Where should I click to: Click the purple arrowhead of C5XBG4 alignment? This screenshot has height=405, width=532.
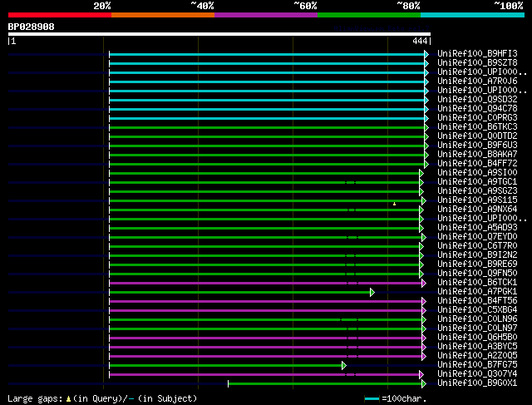(424, 311)
